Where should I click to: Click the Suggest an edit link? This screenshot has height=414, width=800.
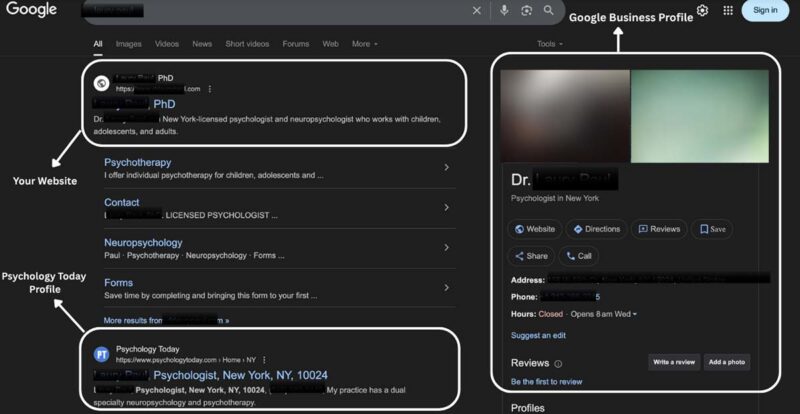538,335
